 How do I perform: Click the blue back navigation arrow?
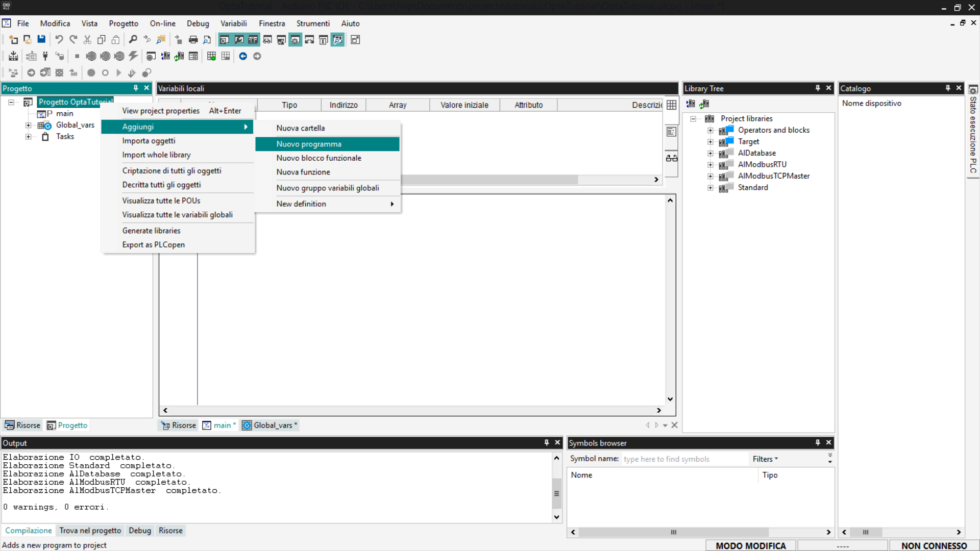pos(243,56)
